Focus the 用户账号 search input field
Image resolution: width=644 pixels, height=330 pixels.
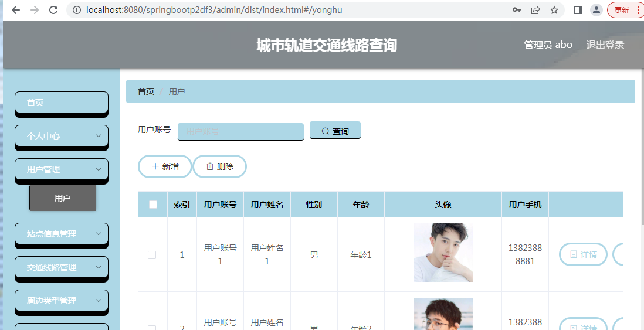pyautogui.click(x=240, y=131)
